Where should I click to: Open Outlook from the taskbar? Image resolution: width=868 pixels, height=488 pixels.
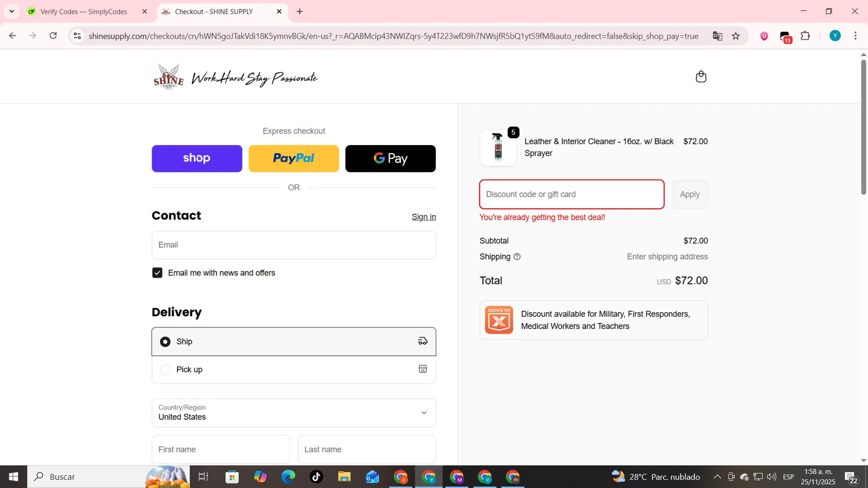click(372, 477)
